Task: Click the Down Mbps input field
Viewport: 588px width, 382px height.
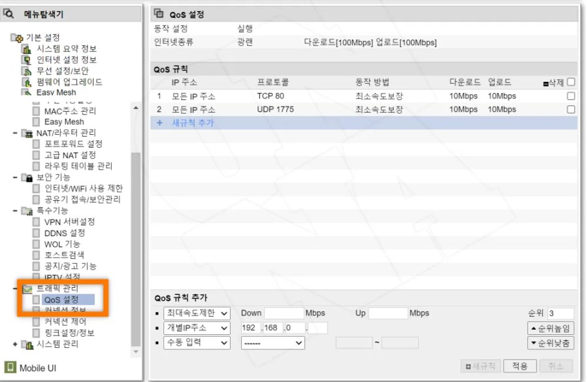Action: pos(283,313)
